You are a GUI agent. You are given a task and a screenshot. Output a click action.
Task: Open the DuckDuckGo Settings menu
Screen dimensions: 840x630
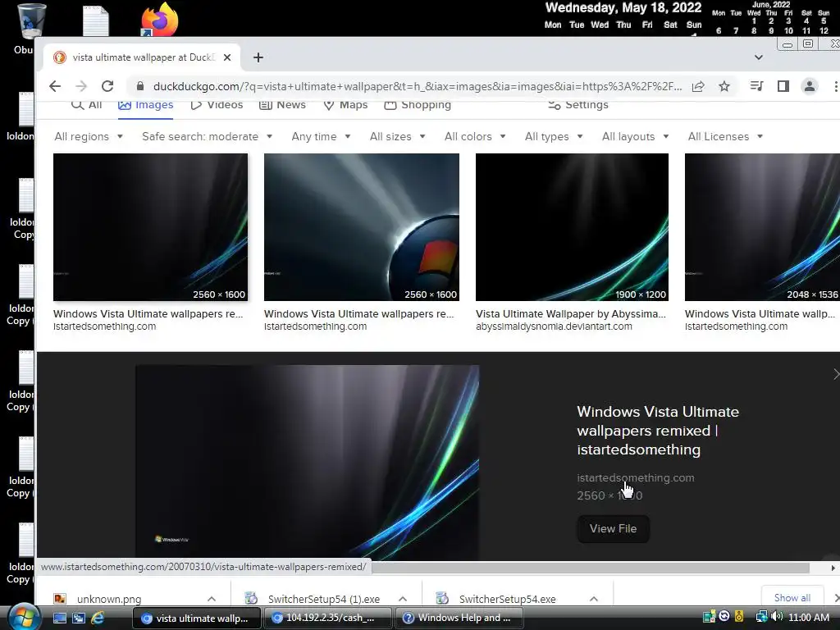coord(578,104)
